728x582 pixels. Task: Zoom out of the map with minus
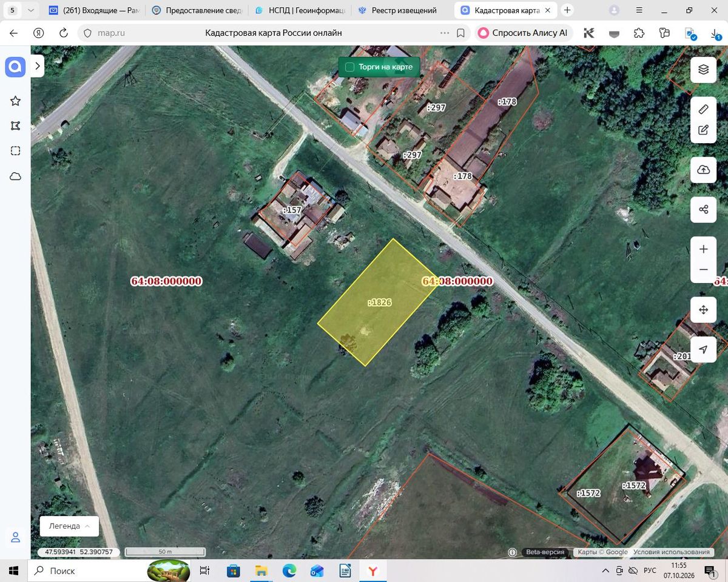tap(704, 270)
